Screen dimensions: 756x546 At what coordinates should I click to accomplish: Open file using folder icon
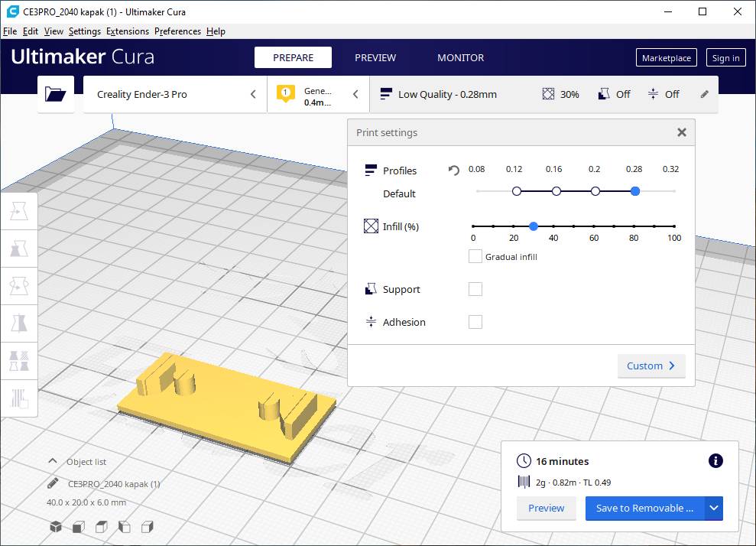point(56,94)
